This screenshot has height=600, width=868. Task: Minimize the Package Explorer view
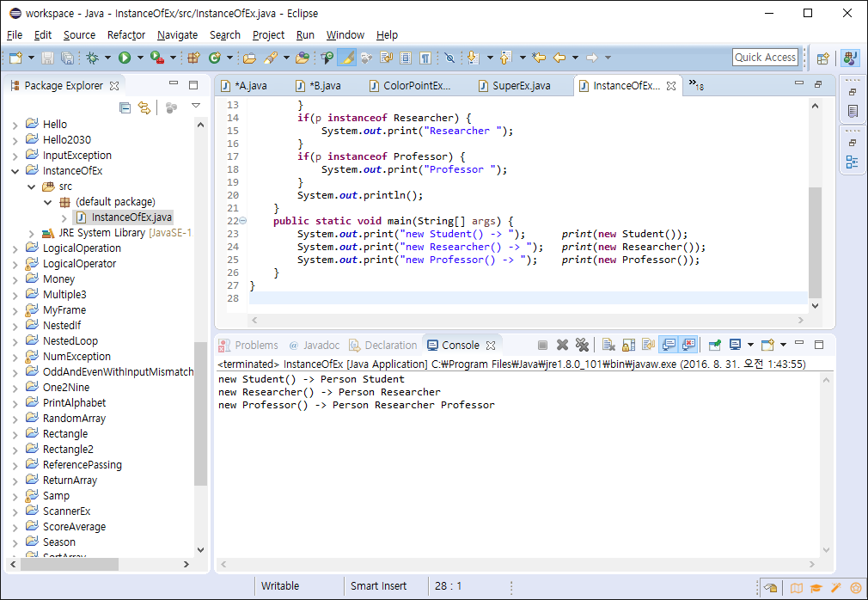click(x=174, y=84)
